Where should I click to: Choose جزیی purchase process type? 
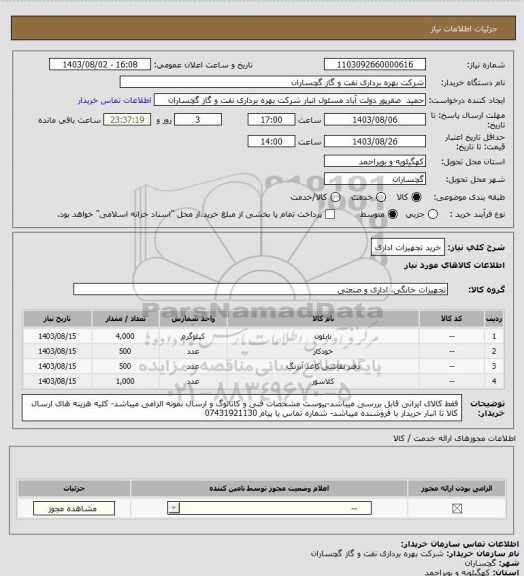click(x=433, y=214)
